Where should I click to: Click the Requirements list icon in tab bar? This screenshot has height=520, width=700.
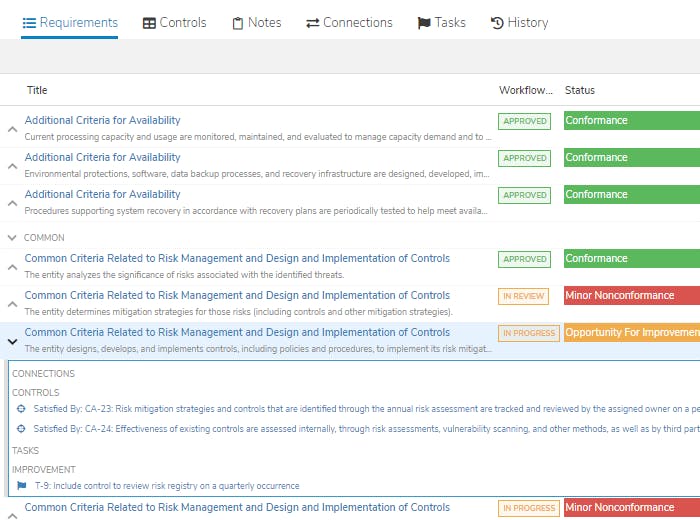(30, 23)
